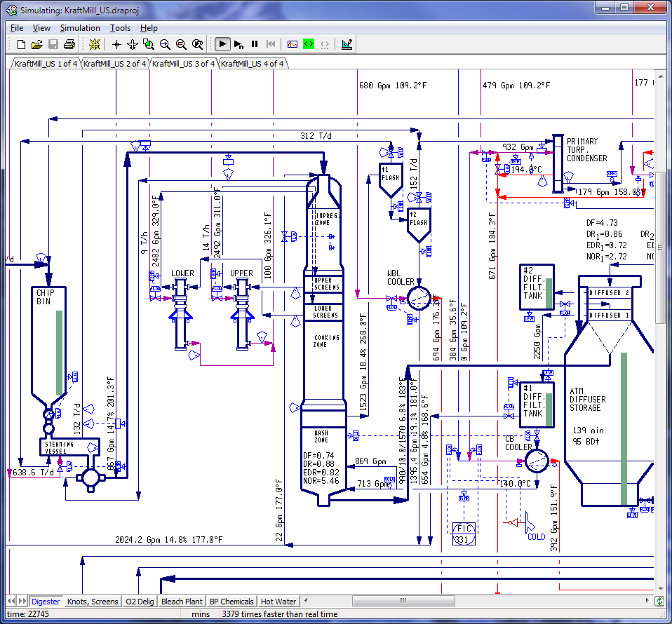
Task: Toggle the Run simulation play button
Action: 222,44
